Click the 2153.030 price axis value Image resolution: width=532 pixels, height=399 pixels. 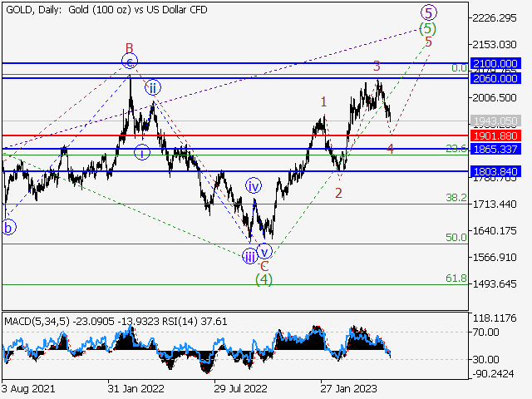pyautogui.click(x=495, y=44)
